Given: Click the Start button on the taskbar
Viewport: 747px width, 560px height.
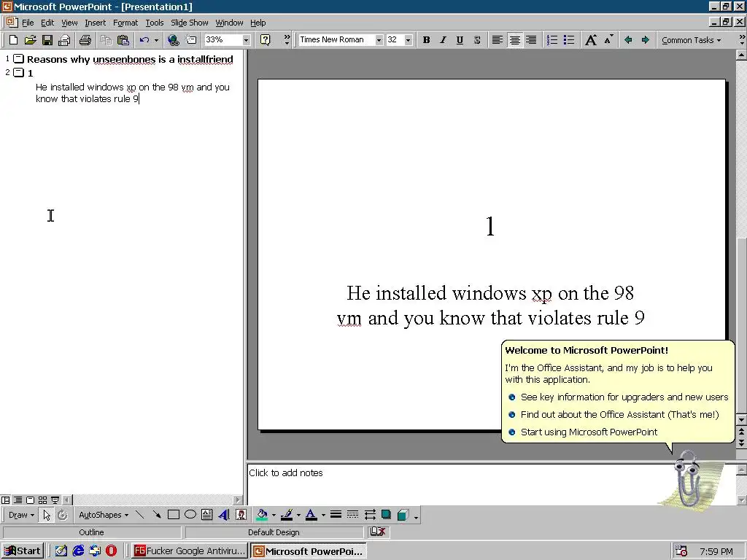Looking at the screenshot, I should 23,551.
